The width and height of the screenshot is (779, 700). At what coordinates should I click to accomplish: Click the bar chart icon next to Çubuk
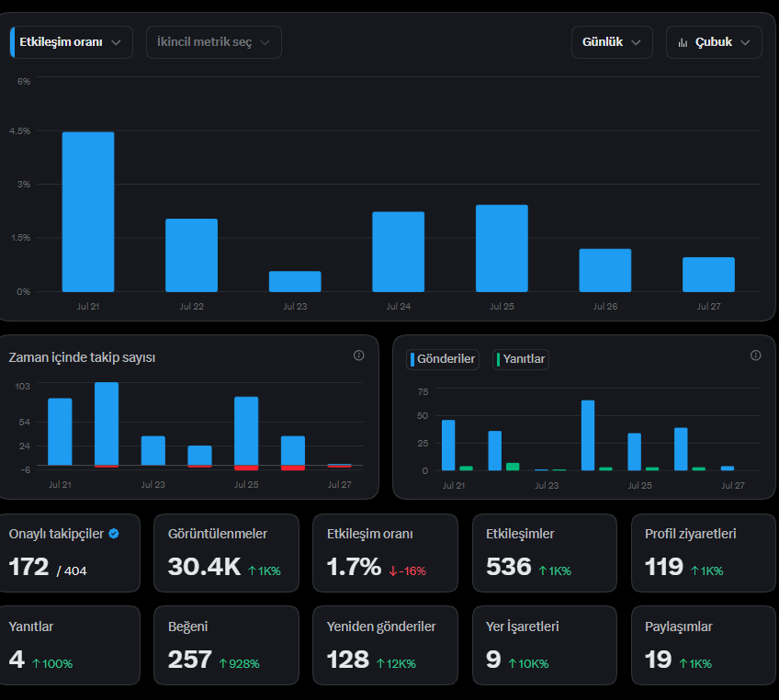click(x=683, y=43)
